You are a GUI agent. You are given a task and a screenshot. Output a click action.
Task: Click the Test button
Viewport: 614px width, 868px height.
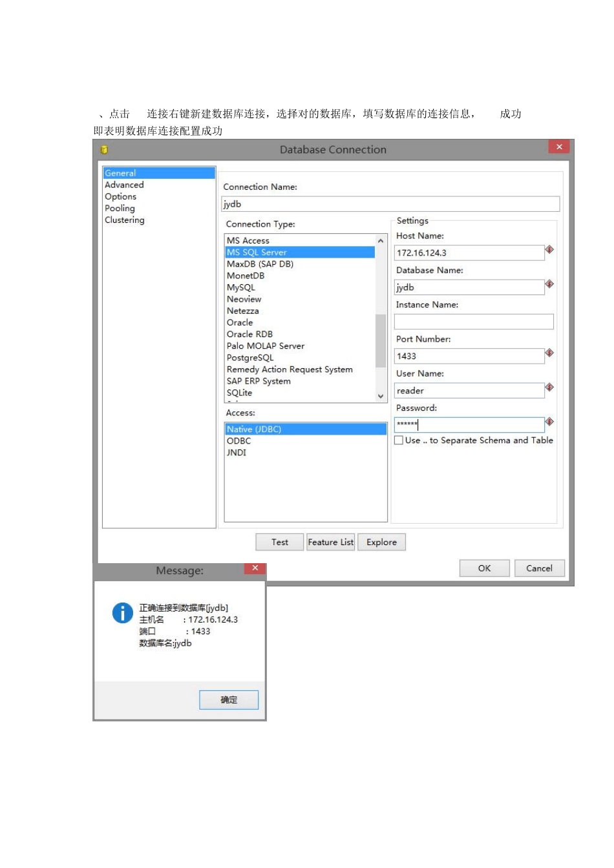coord(279,542)
